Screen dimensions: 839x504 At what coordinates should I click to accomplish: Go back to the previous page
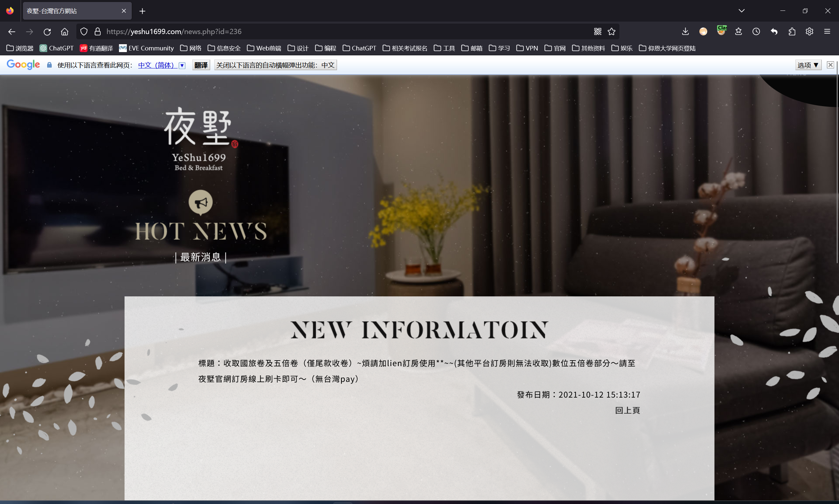coord(11,31)
